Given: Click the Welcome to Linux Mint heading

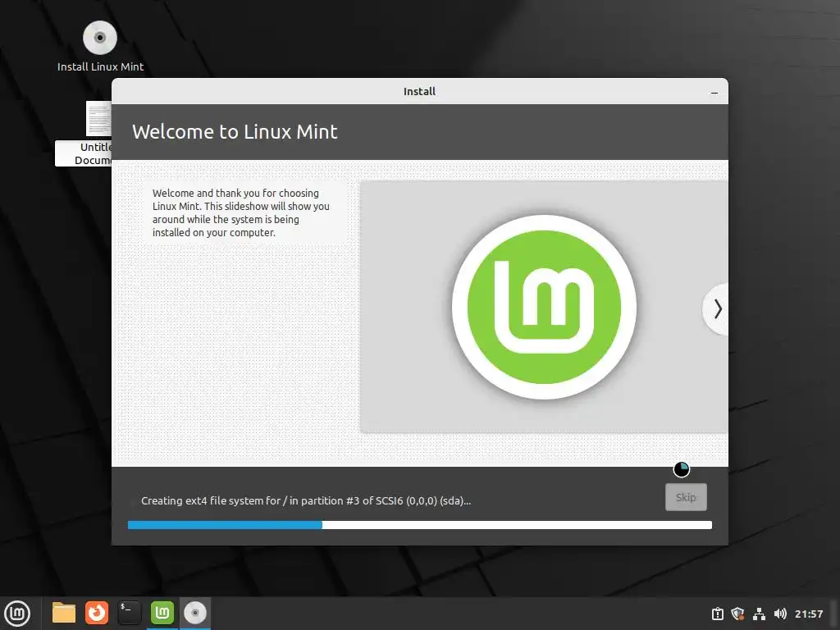Looking at the screenshot, I should [235, 132].
